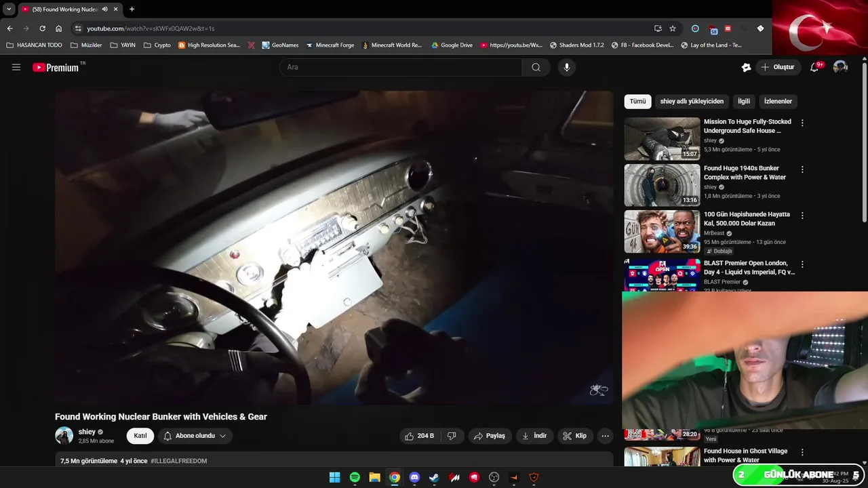Open a new browser tab
This screenshot has height=488, width=868.
(132, 9)
